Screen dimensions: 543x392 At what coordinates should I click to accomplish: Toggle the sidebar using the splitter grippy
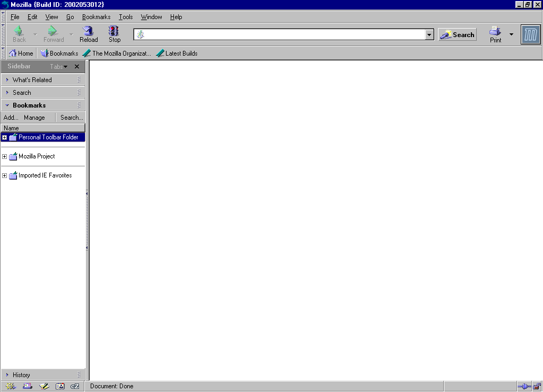pos(86,221)
